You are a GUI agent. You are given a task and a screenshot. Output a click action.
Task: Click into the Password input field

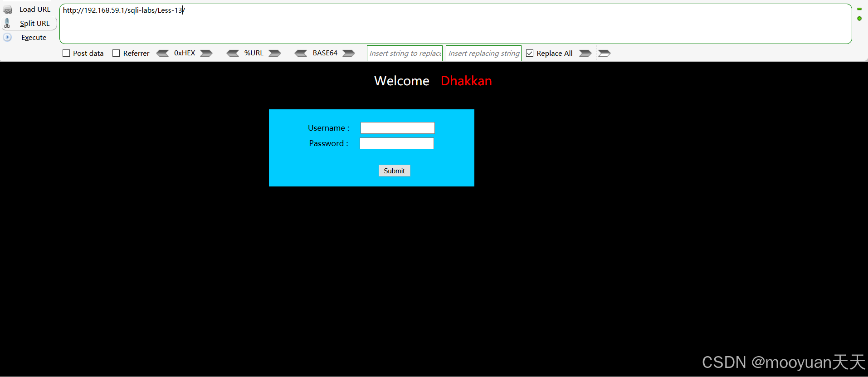click(397, 143)
